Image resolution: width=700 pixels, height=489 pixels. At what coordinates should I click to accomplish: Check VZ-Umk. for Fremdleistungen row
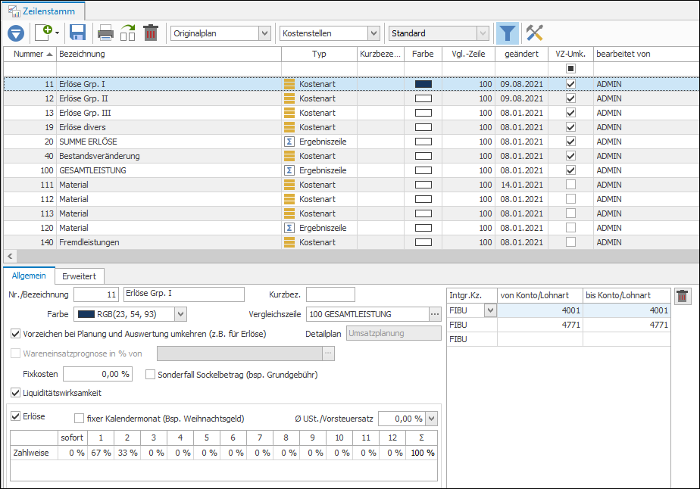571,242
